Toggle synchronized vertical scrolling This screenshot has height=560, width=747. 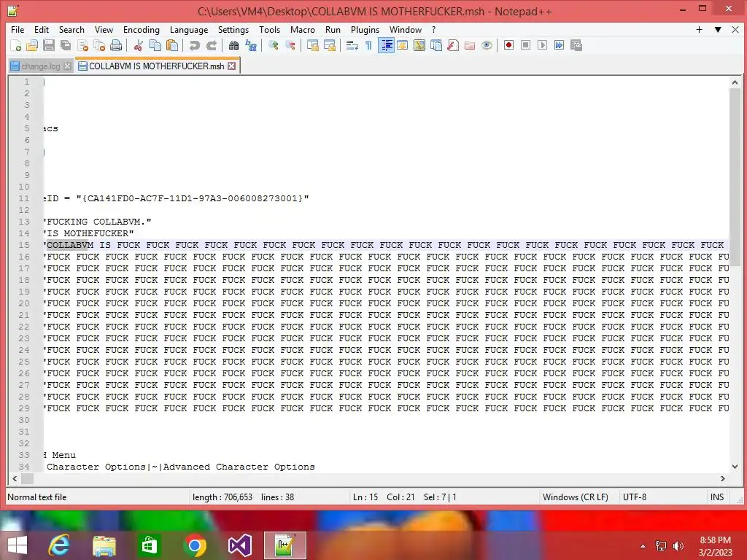coord(312,45)
